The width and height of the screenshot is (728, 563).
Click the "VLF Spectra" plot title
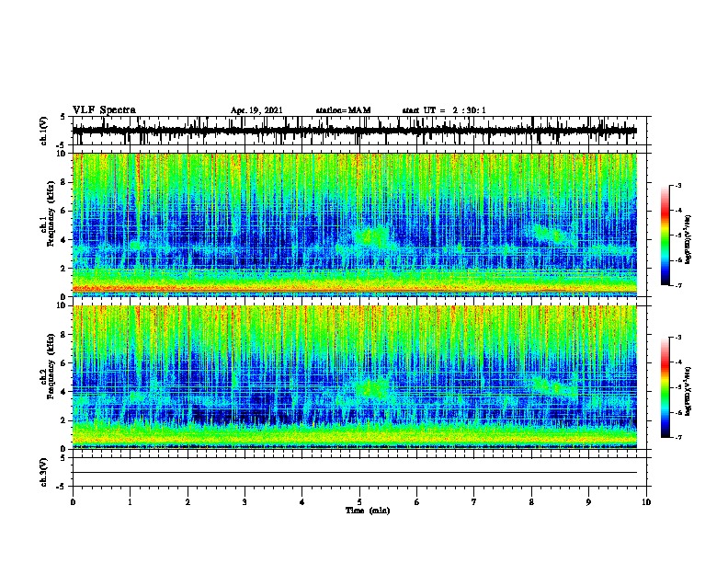coord(104,110)
